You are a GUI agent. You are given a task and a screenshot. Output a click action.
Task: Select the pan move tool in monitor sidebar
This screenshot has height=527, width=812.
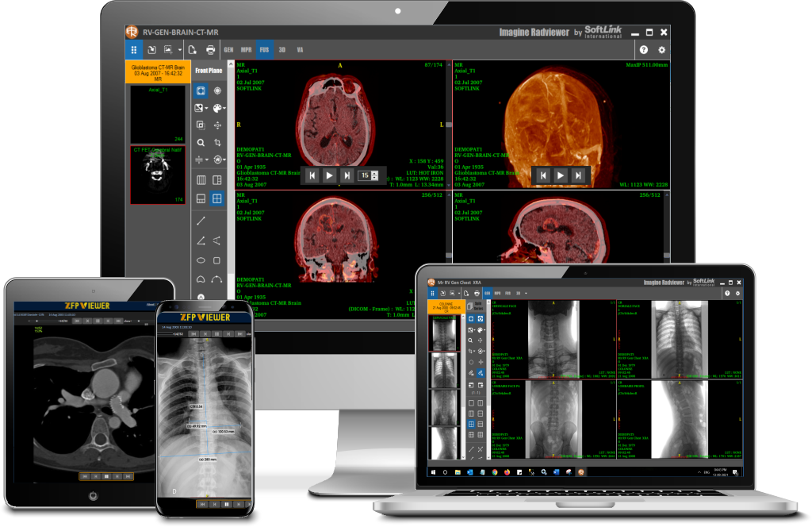217,125
